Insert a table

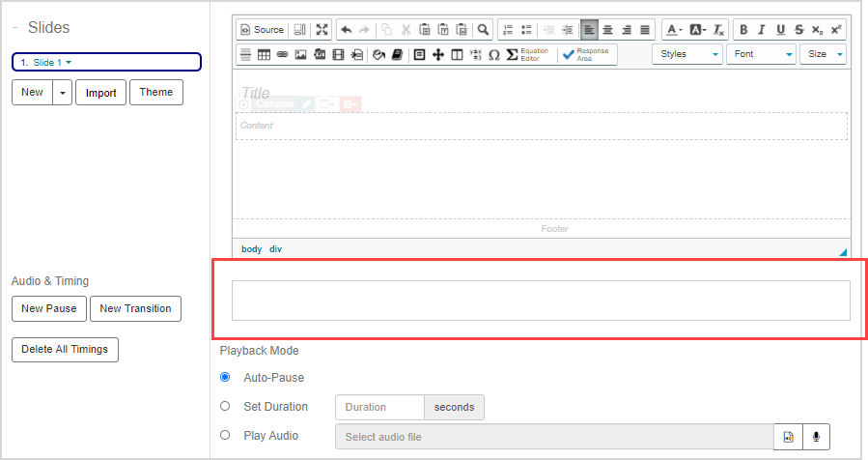coord(264,55)
